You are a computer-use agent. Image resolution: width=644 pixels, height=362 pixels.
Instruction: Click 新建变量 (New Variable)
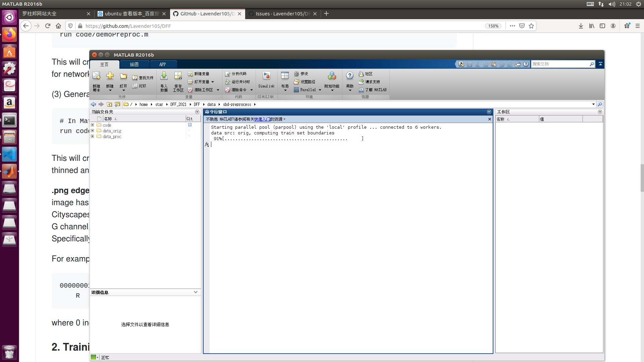[x=198, y=74]
